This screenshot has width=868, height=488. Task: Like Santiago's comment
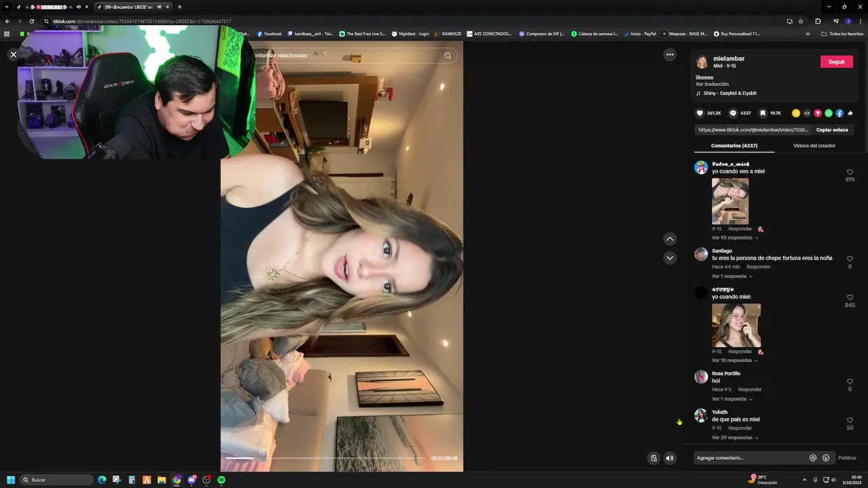point(850,259)
